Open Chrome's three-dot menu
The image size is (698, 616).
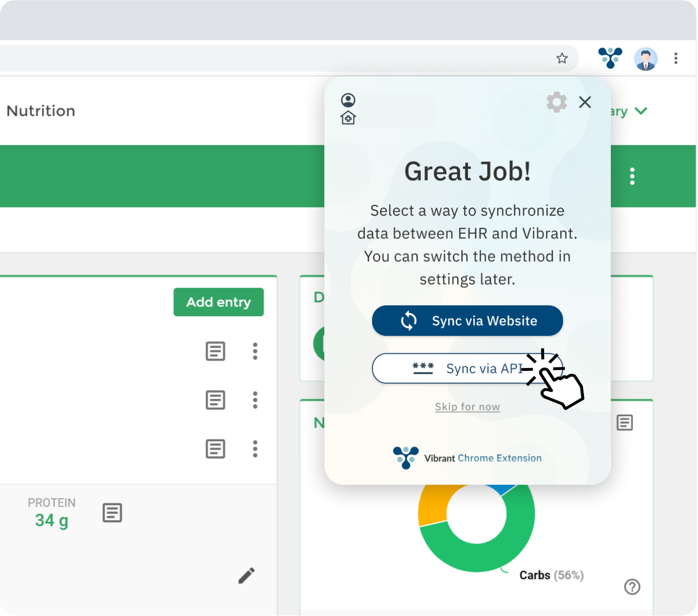point(675,58)
